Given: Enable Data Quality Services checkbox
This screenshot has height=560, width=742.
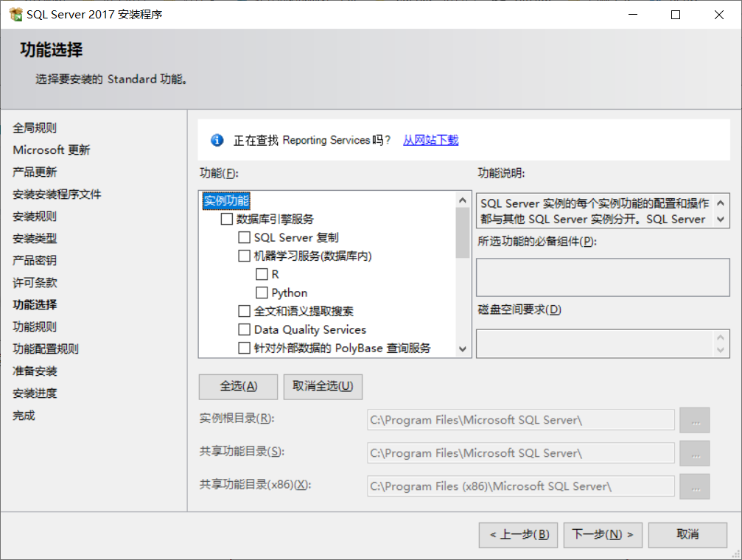Looking at the screenshot, I should tap(244, 329).
